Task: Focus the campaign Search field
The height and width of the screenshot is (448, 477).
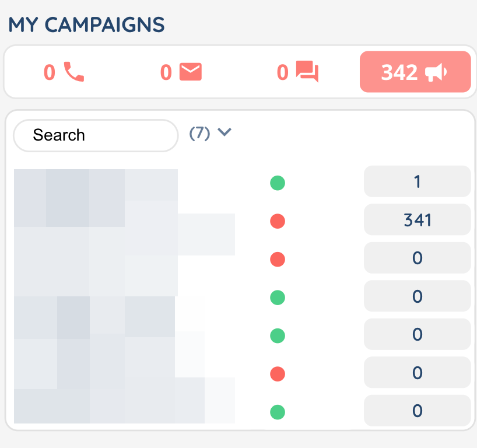Action: click(x=95, y=135)
